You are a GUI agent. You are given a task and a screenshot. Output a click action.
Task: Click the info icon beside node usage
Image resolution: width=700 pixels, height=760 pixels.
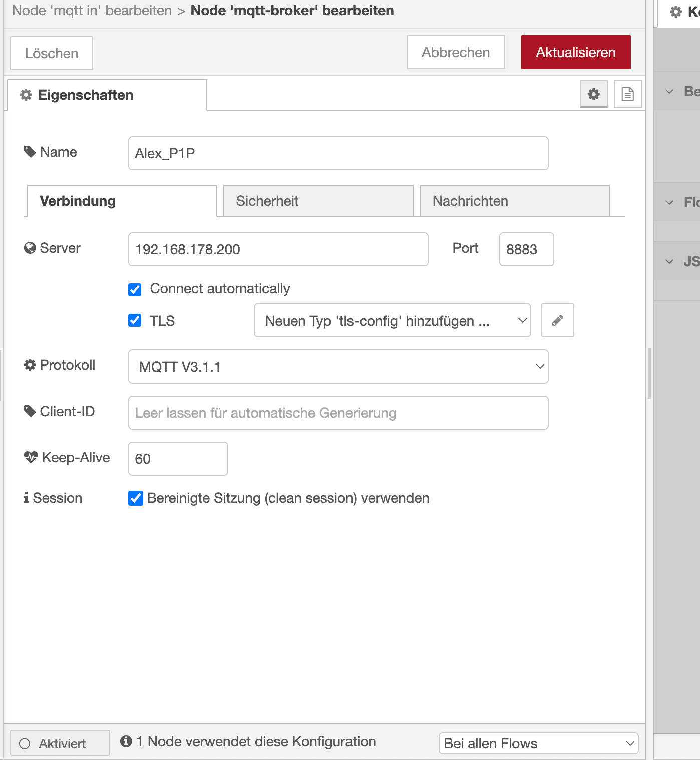[x=126, y=741]
